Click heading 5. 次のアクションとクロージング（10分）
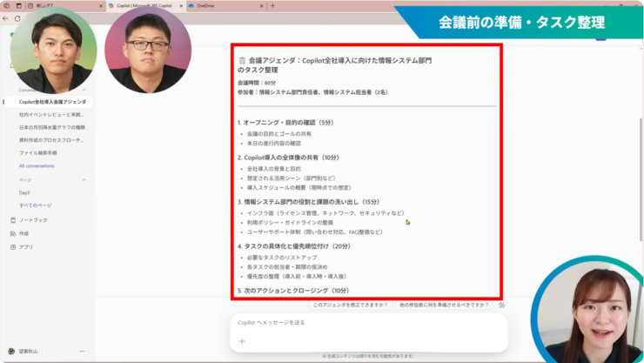The height and width of the screenshot is (363, 644). pos(293,291)
